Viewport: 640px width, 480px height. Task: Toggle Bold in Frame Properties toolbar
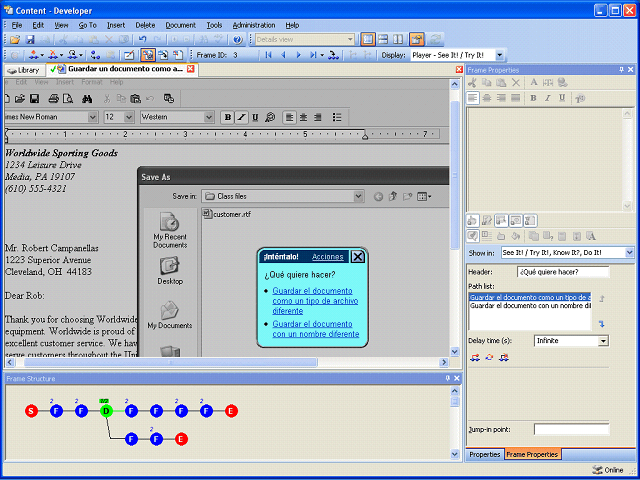(x=533, y=98)
